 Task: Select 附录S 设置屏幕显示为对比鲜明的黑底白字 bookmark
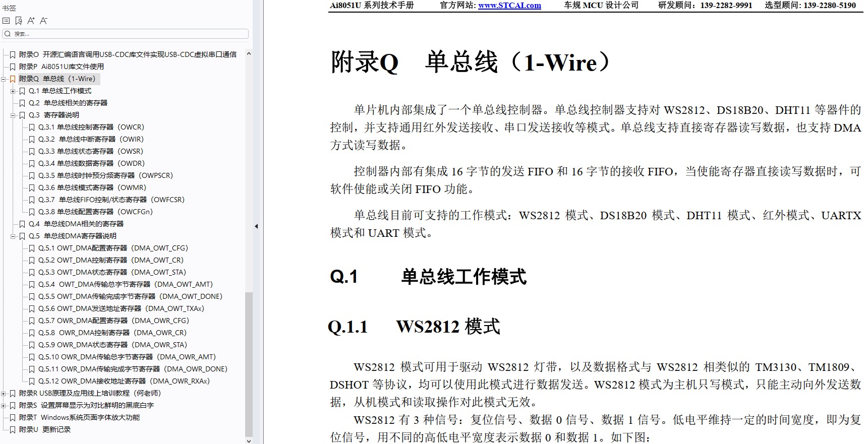click(x=86, y=405)
